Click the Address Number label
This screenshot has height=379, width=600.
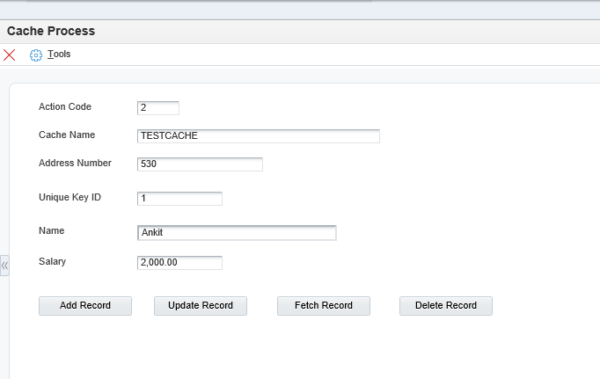(x=75, y=163)
